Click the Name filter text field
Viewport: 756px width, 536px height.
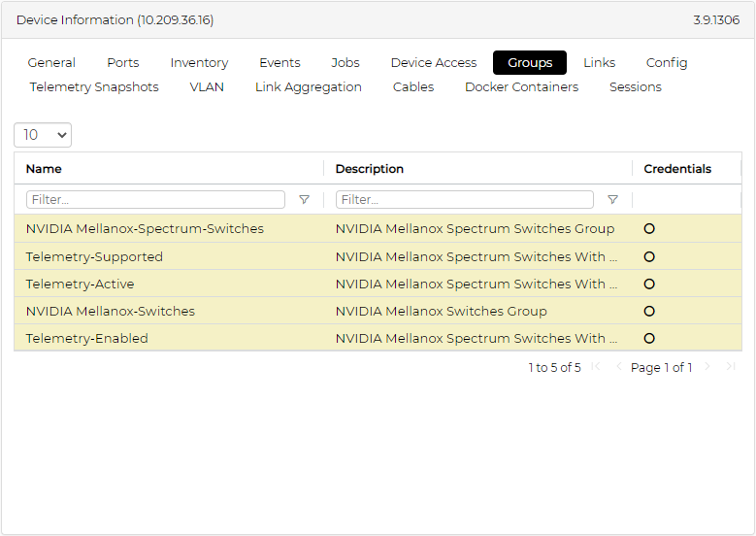coord(155,200)
